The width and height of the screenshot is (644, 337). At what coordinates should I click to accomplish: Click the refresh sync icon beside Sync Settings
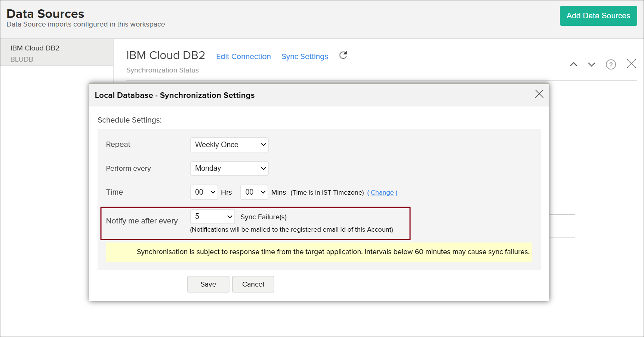click(343, 55)
